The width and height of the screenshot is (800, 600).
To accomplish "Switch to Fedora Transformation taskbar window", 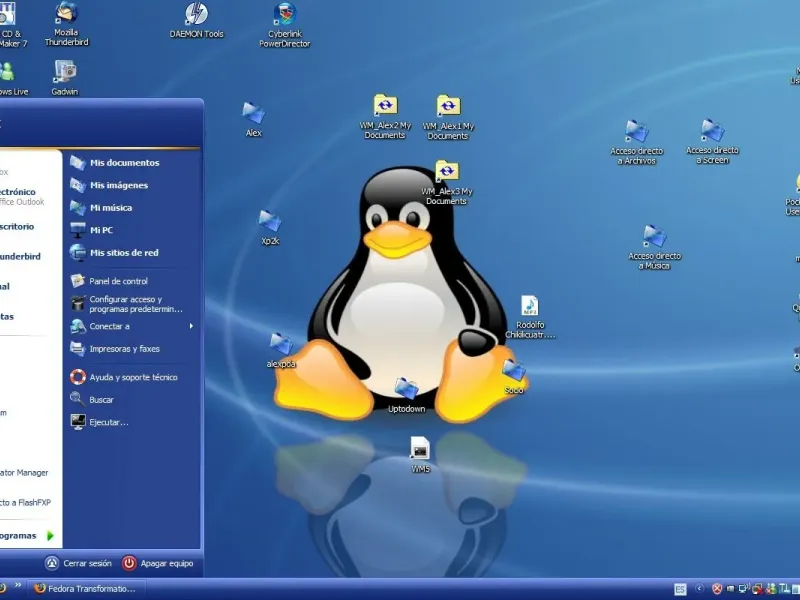I will click(85, 589).
